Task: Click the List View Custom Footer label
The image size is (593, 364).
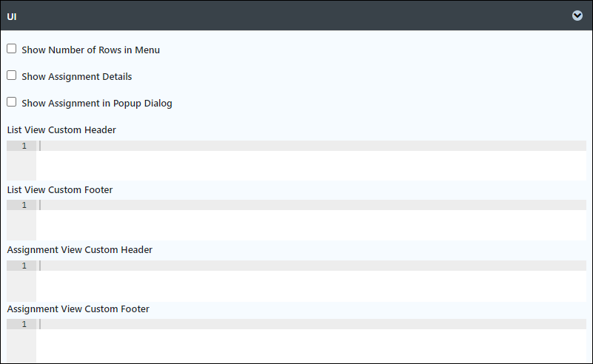Action: [x=60, y=189]
